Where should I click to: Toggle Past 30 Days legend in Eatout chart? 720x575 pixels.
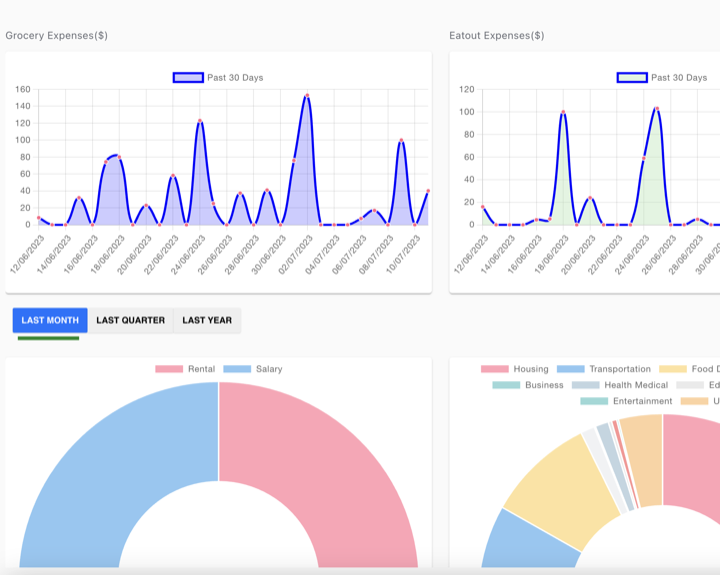coord(662,78)
